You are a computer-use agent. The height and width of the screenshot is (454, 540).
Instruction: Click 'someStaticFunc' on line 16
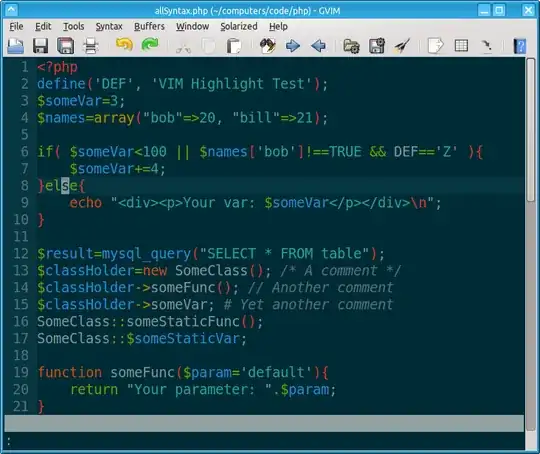point(183,321)
